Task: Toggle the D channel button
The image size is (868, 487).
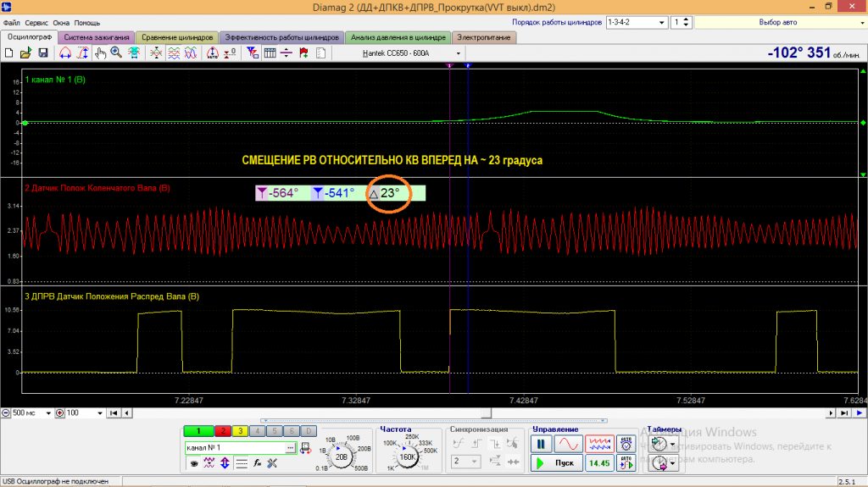Action: tap(309, 431)
